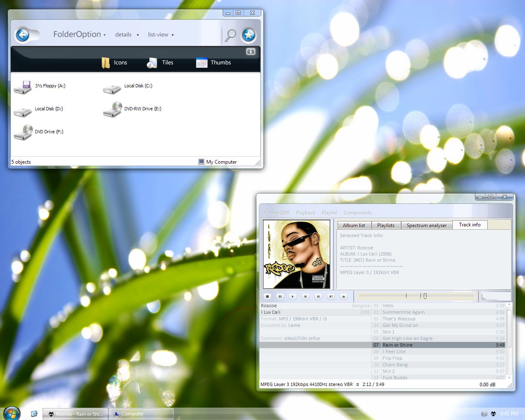Image resolution: width=525 pixels, height=420 pixels.
Task: Click the '5 objects' status bar text
Action: click(21, 162)
